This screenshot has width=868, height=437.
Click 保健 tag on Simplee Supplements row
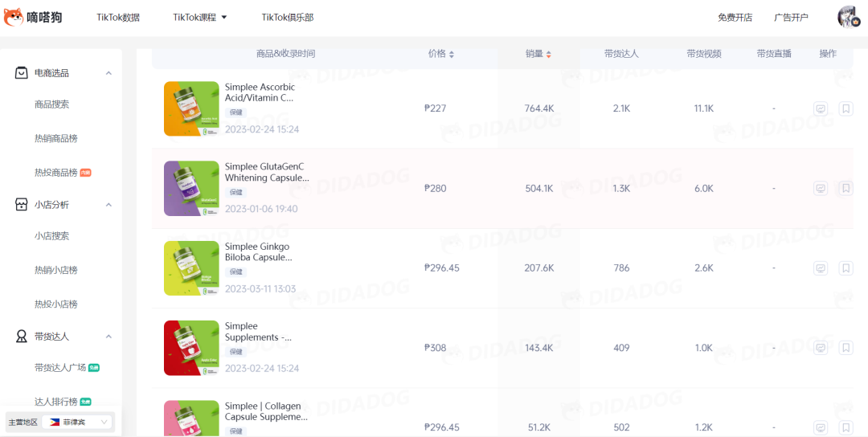click(235, 351)
